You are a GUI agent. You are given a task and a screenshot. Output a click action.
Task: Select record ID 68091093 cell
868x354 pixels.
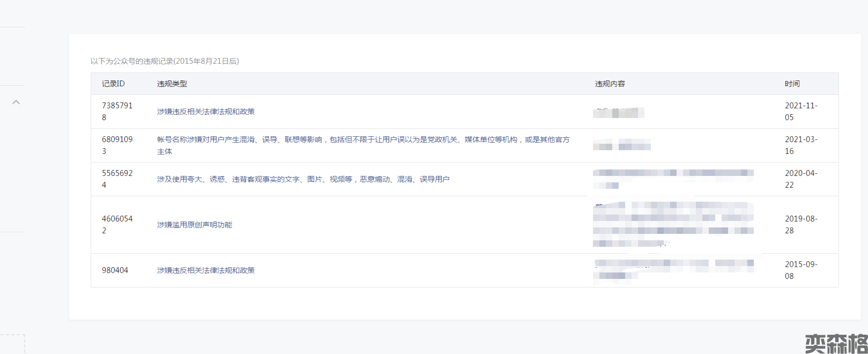117,145
